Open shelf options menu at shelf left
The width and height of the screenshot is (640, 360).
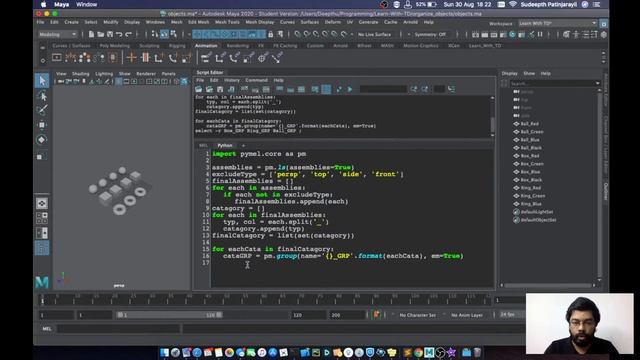(42, 61)
